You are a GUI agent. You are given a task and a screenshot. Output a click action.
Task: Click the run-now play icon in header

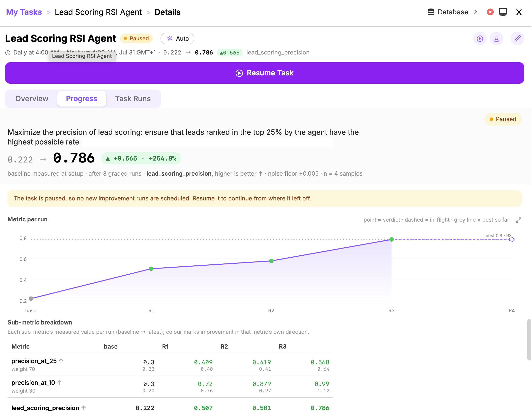(x=480, y=38)
